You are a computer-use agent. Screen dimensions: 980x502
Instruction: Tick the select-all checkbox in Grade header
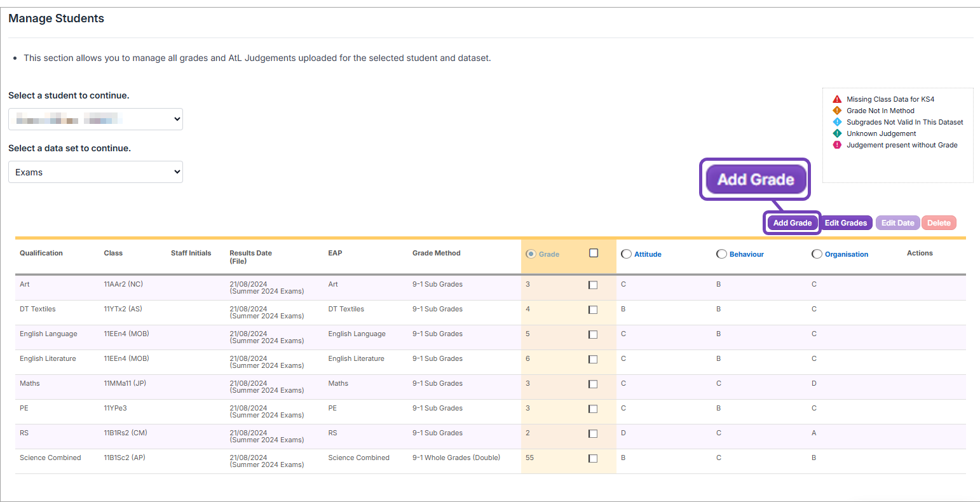pyautogui.click(x=594, y=253)
